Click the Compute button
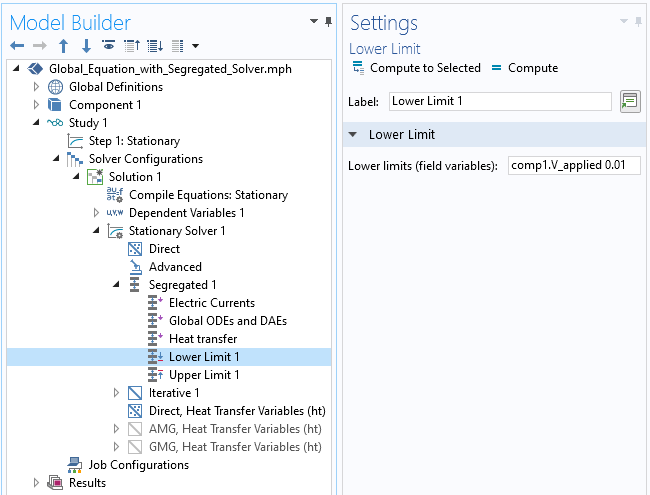Image resolution: width=650 pixels, height=495 pixels. pyautogui.click(x=524, y=68)
